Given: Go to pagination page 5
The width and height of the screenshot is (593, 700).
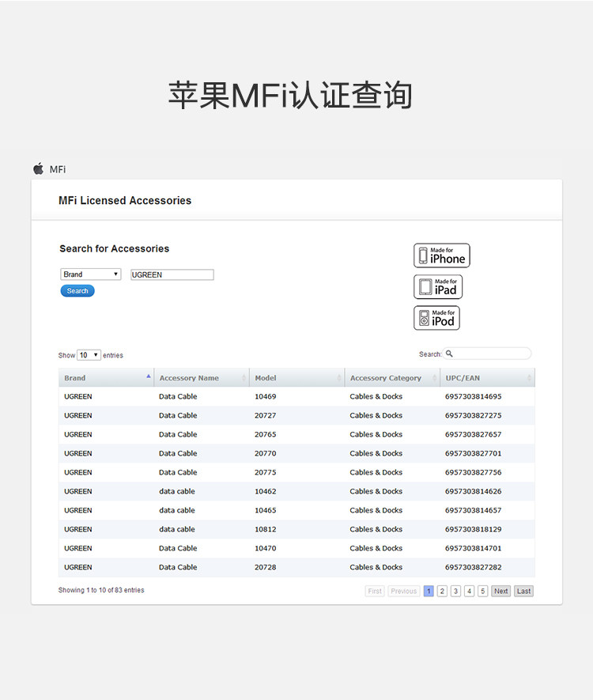Looking at the screenshot, I should [483, 591].
